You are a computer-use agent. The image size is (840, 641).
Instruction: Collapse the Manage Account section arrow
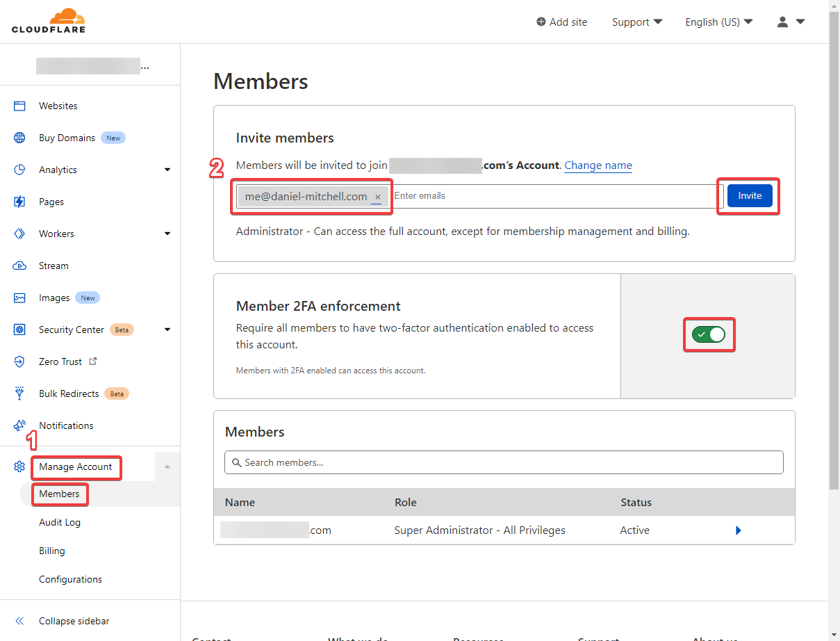167,466
